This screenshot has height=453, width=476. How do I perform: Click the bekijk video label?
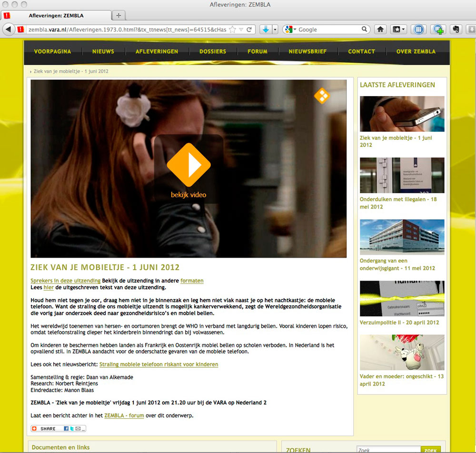click(x=188, y=195)
